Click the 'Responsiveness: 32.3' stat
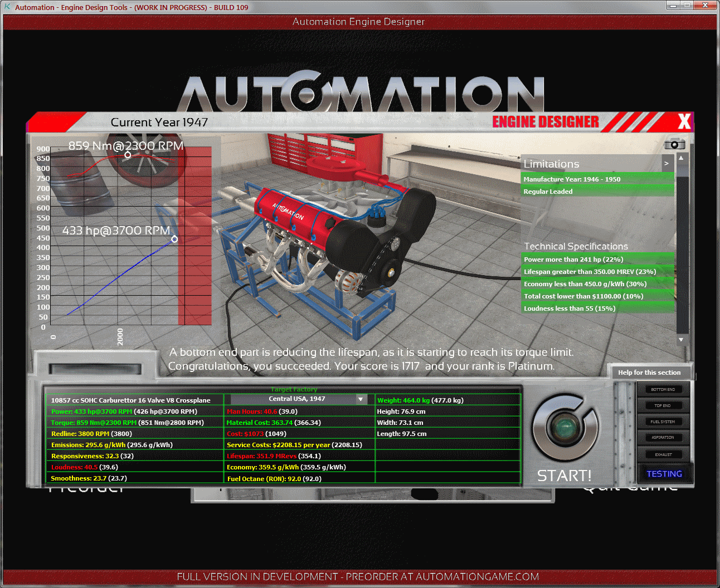720x588 pixels. (134, 455)
